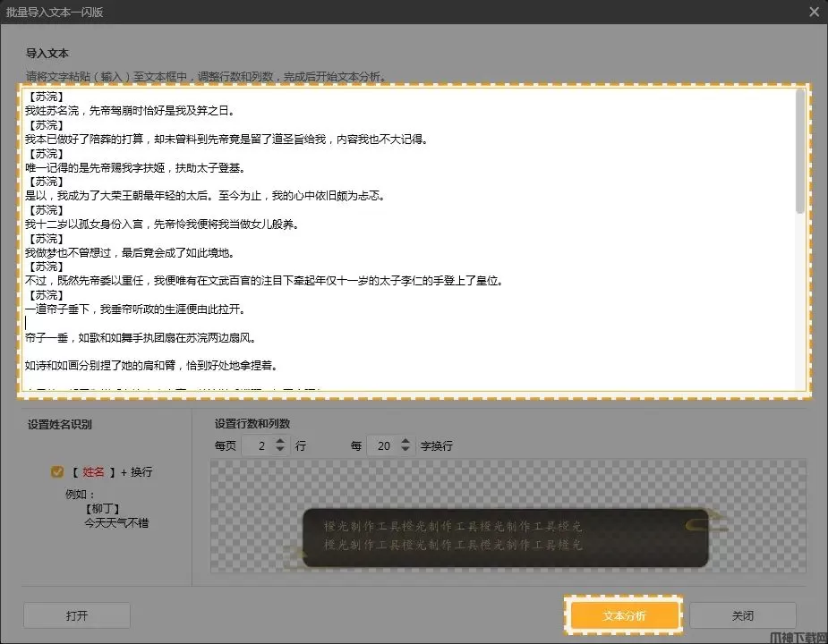Click the line starting with 唯一记得的是
Image resolution: width=828 pixels, height=644 pixels.
(134, 167)
